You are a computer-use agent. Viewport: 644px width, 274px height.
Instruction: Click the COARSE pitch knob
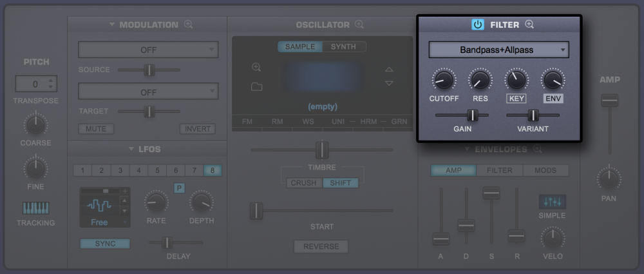pyautogui.click(x=35, y=124)
